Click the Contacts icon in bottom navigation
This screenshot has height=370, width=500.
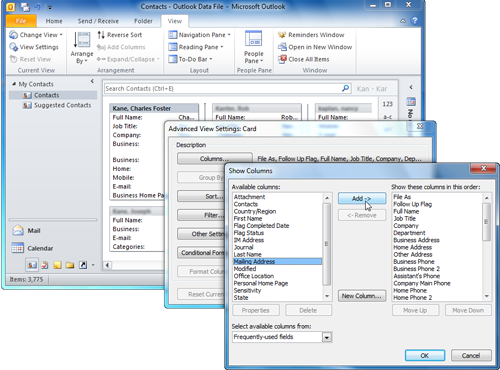pyautogui.click(x=32, y=265)
